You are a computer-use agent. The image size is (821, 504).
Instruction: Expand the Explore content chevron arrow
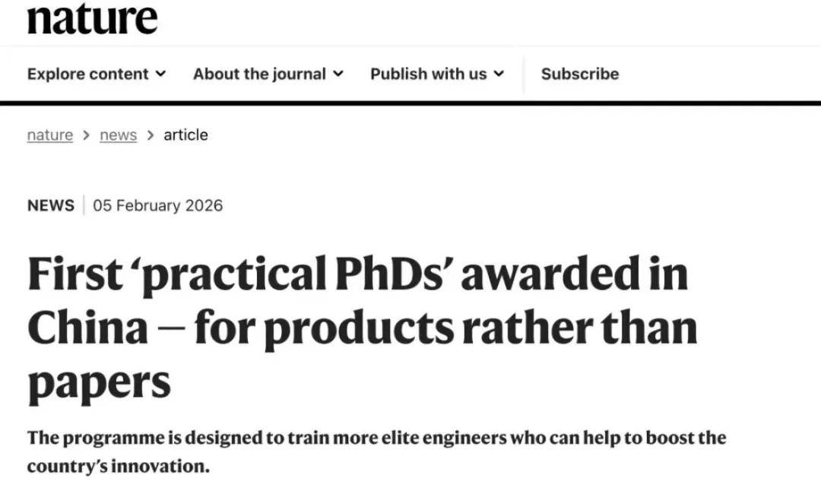pyautogui.click(x=160, y=74)
